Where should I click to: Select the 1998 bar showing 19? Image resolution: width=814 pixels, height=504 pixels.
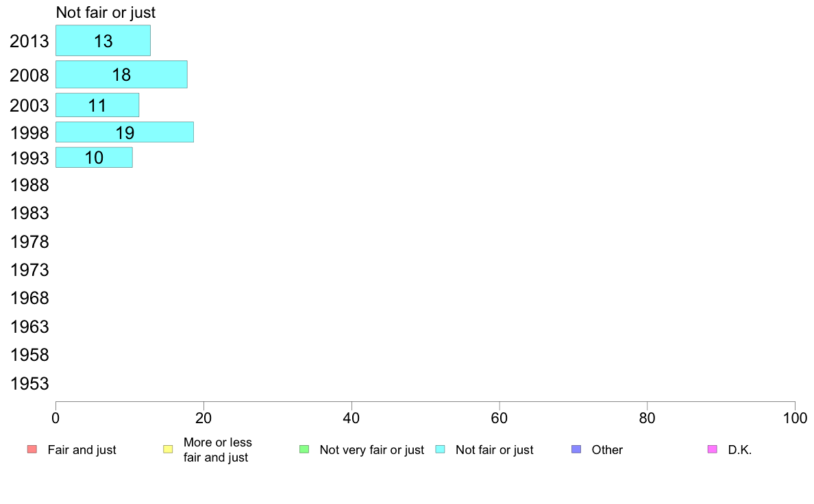[125, 132]
